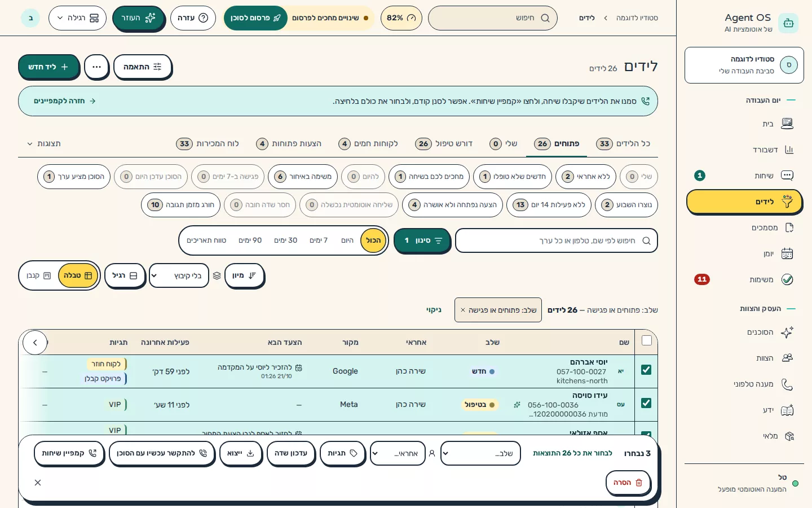Open the מענה טלפוני phone icon
812x508 pixels.
point(787,384)
